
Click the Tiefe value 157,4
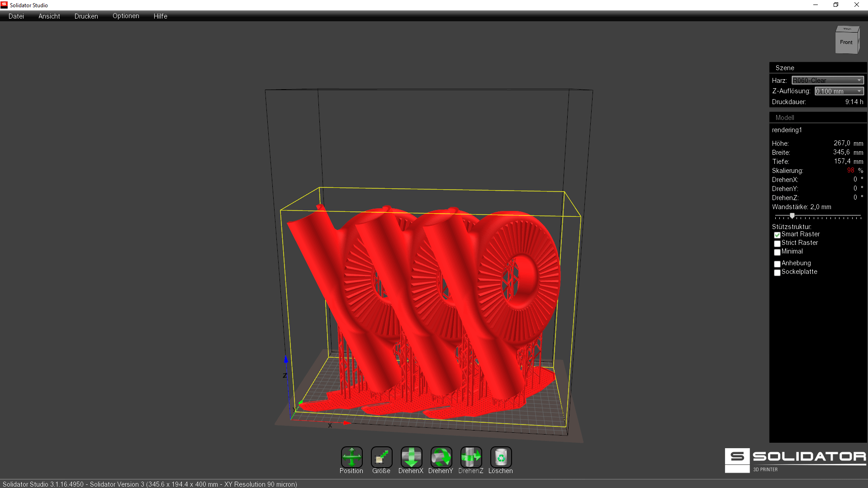click(x=842, y=161)
